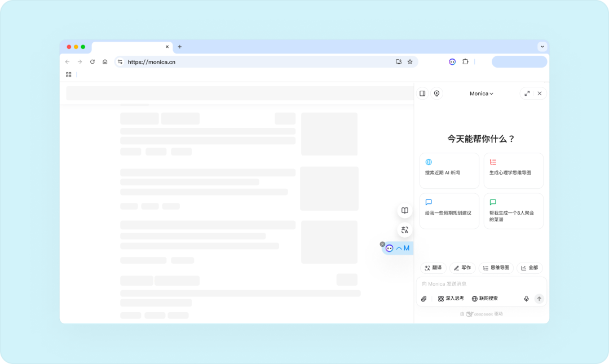Open the apps grid in bookmarks bar
This screenshot has height=364, width=609.
click(68, 74)
